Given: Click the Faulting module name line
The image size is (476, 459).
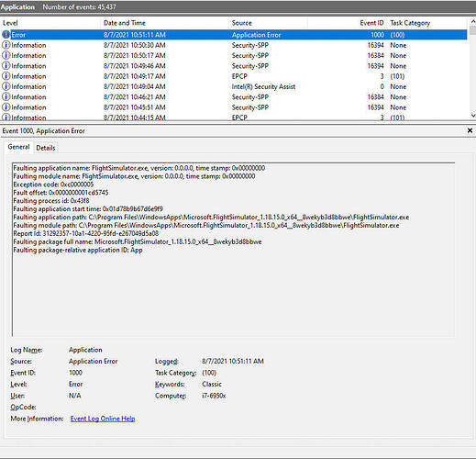Looking at the screenshot, I should [x=134, y=176].
